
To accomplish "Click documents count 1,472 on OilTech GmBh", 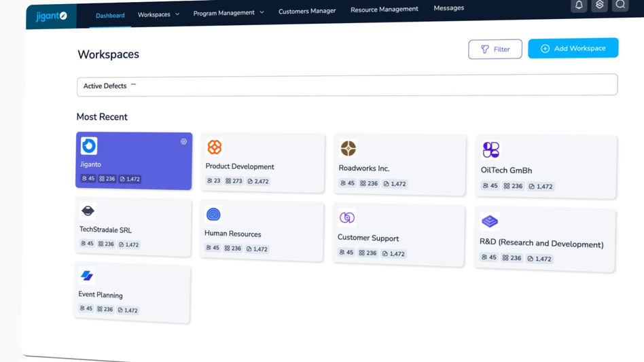I will pos(541,186).
